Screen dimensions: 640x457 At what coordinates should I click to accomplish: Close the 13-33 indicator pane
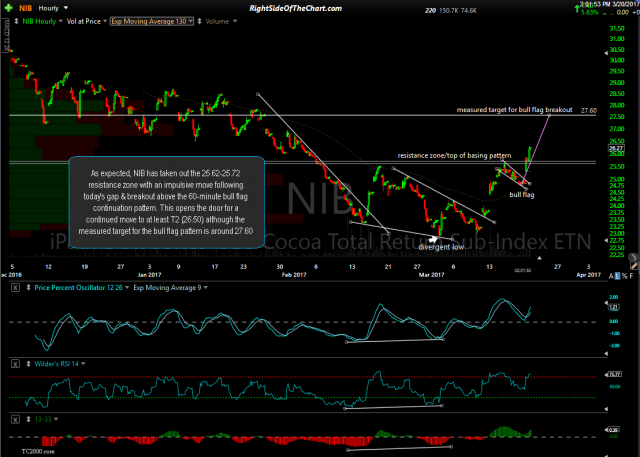(x=15, y=419)
